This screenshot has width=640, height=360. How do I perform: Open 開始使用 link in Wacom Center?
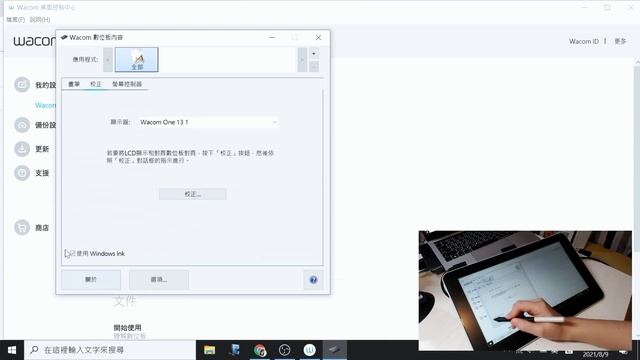pyautogui.click(x=127, y=327)
